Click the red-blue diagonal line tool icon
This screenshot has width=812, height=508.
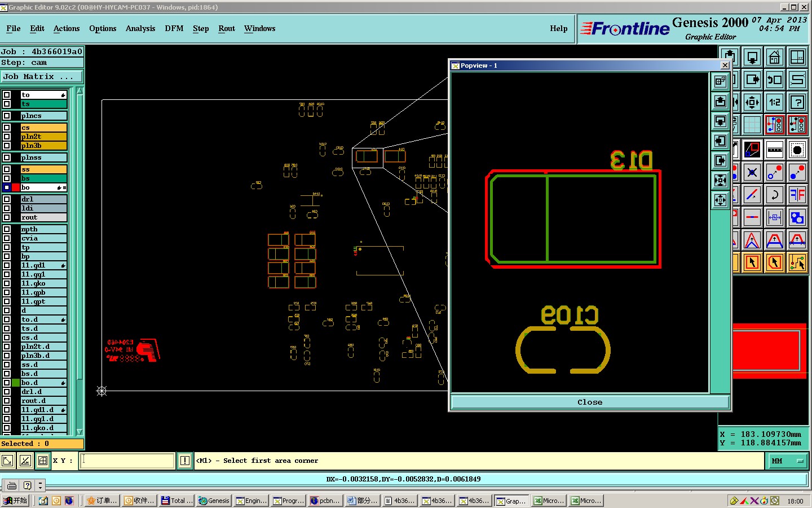pos(752,195)
